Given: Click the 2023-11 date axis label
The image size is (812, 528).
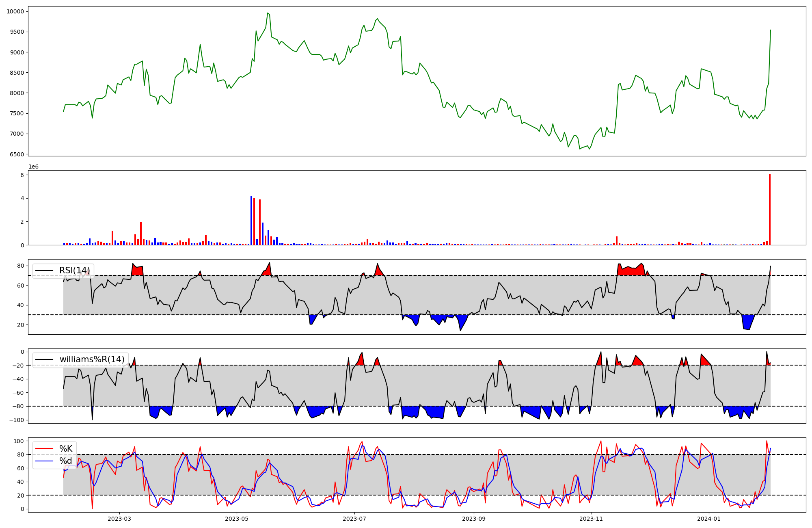Looking at the screenshot, I should click(x=592, y=519).
